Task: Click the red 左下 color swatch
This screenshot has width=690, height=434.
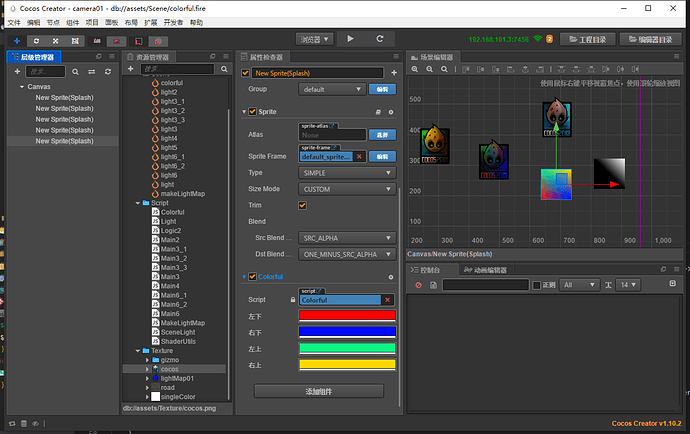Action: point(346,316)
